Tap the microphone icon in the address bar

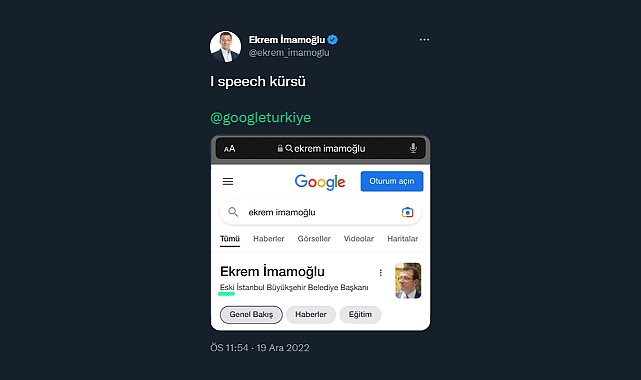[x=413, y=148]
